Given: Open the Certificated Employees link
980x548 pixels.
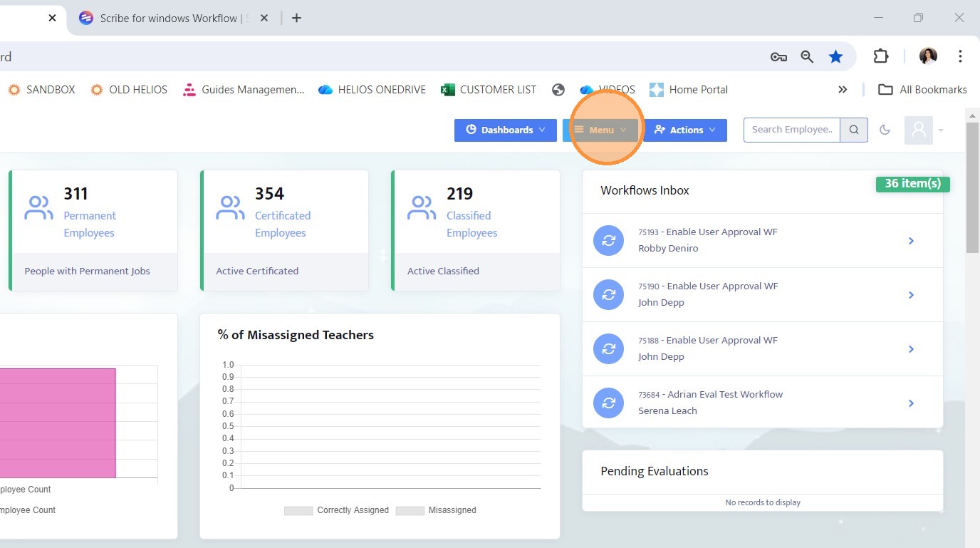Looking at the screenshot, I should tap(283, 224).
